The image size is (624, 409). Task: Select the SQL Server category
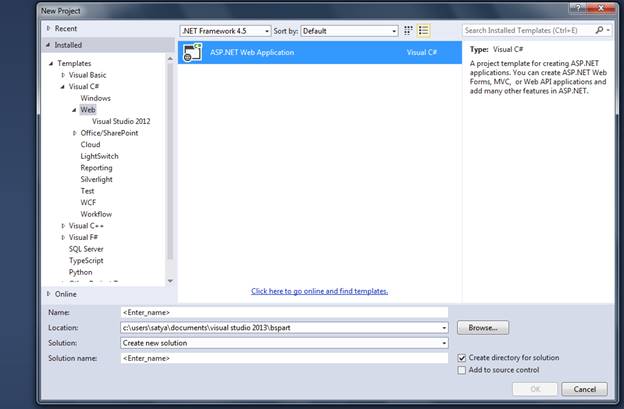(86, 249)
